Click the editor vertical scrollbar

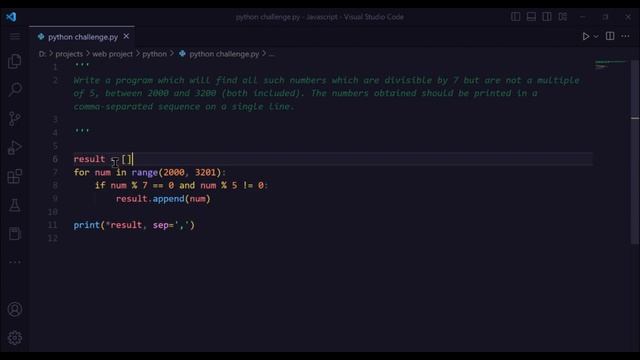(x=635, y=152)
